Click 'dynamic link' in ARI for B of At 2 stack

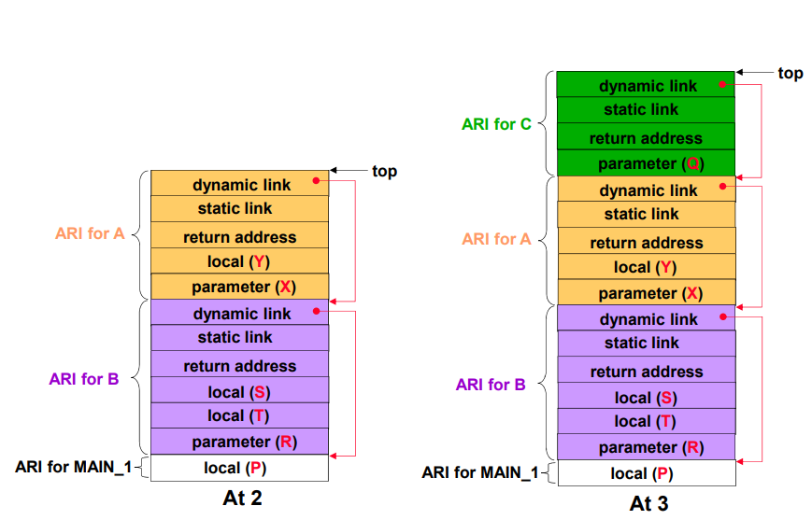click(x=240, y=312)
